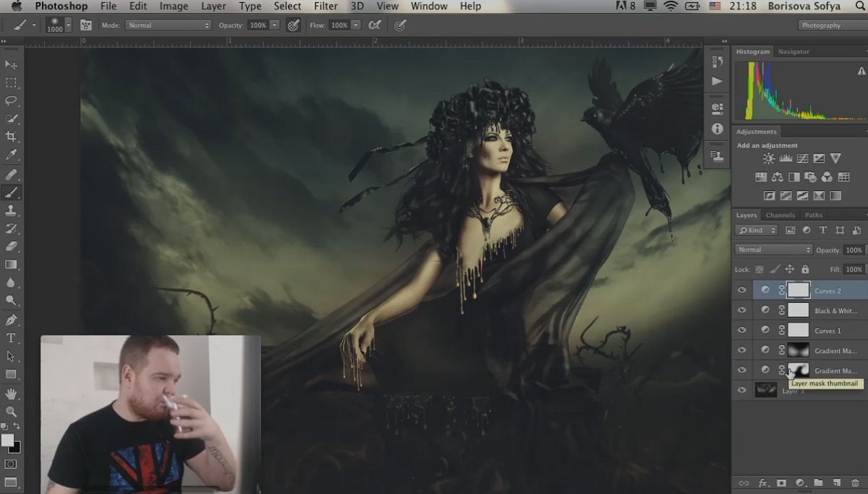This screenshot has width=868, height=494.
Task: Select the Pen tool
Action: 12,320
